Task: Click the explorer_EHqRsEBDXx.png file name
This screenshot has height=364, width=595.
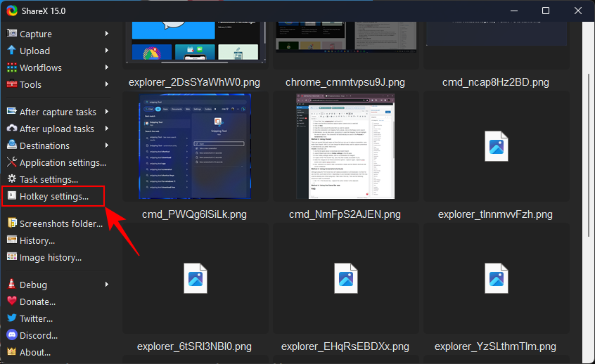Action: click(x=345, y=346)
